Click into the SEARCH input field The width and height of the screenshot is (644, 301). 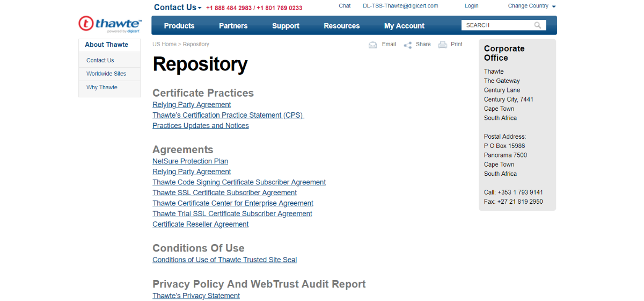(x=498, y=25)
